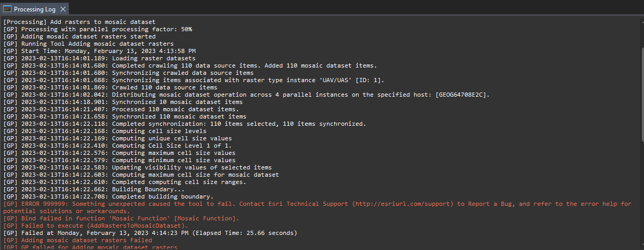This screenshot has height=250, width=644.
Task: Click the Processing Log tab icon
Action: tap(7, 9)
